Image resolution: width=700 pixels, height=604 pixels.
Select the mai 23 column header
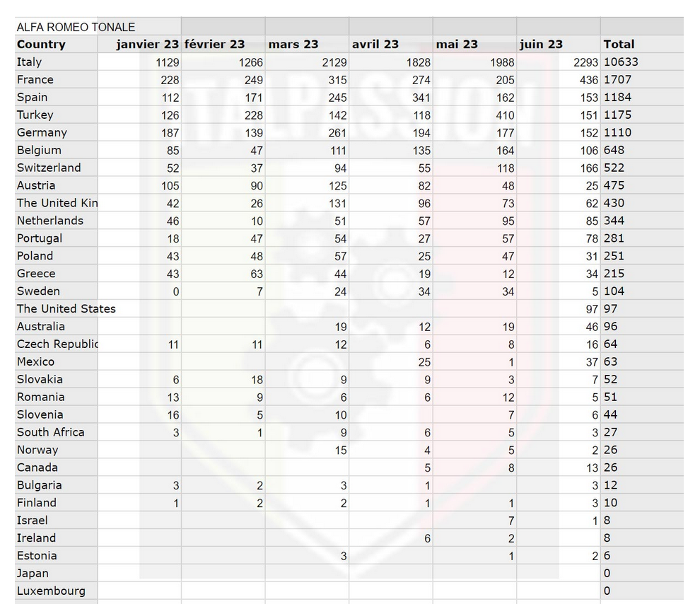point(474,44)
